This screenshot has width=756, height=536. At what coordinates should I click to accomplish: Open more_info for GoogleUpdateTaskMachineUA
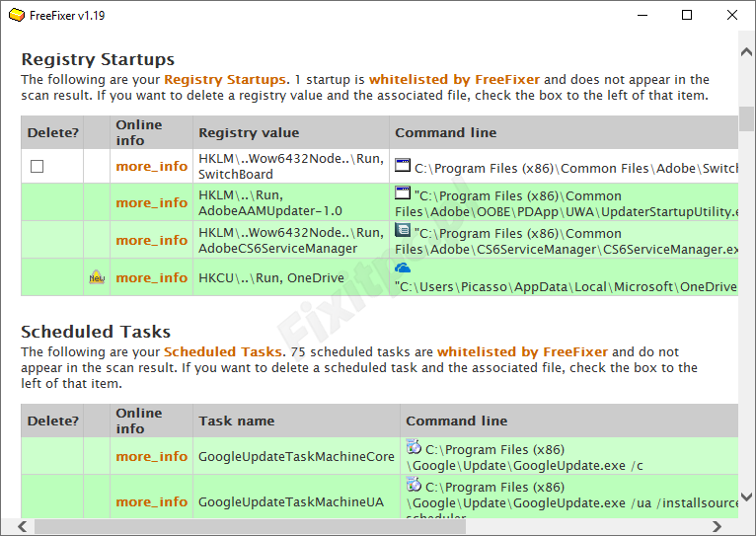pos(151,501)
